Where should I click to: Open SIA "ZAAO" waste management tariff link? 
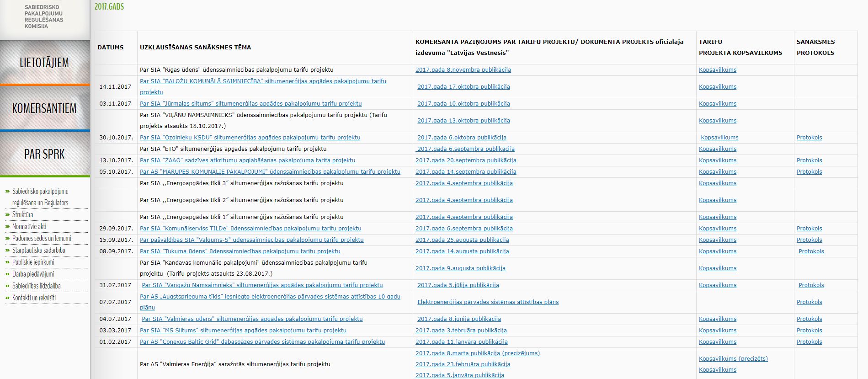pos(247,160)
